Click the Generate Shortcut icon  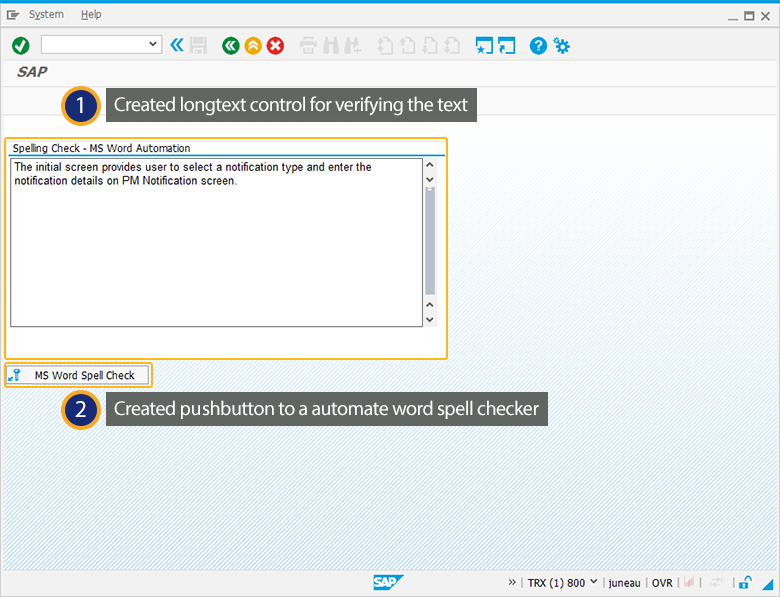click(x=506, y=46)
